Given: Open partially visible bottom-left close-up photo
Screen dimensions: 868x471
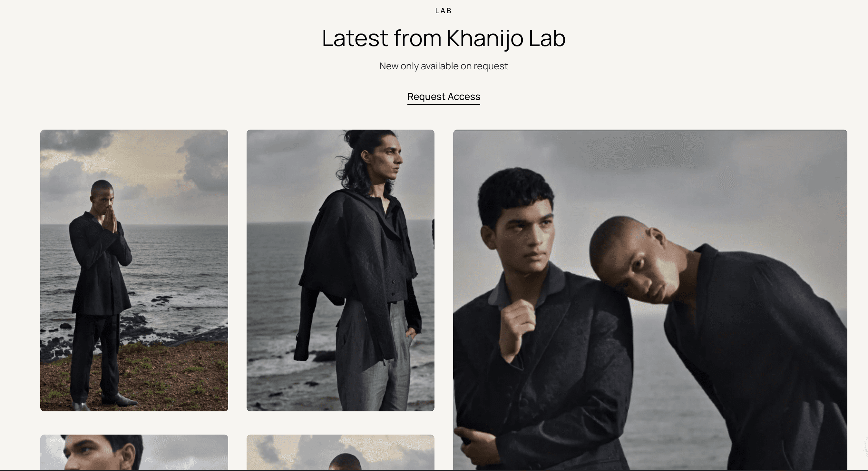Looking at the screenshot, I should coord(134,453).
